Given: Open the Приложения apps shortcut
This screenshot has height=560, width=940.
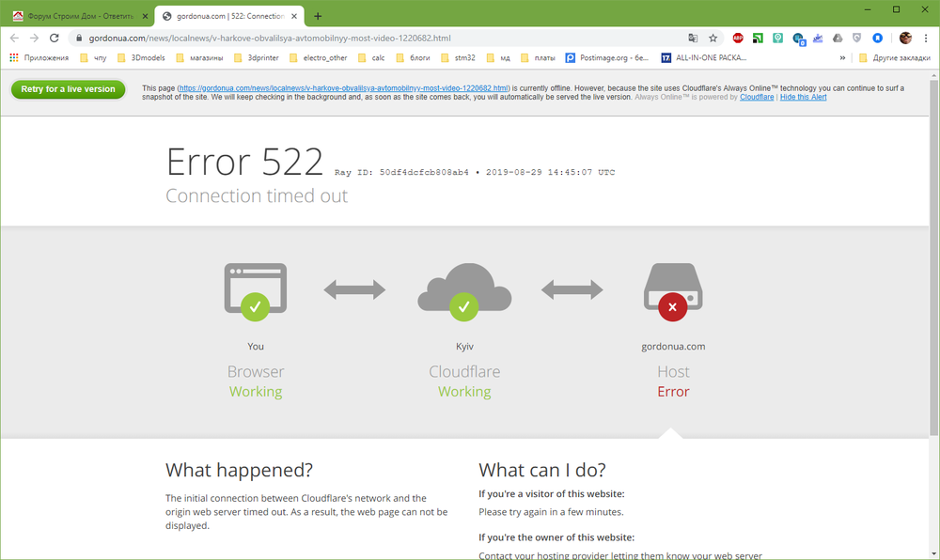Looking at the screenshot, I should point(39,58).
